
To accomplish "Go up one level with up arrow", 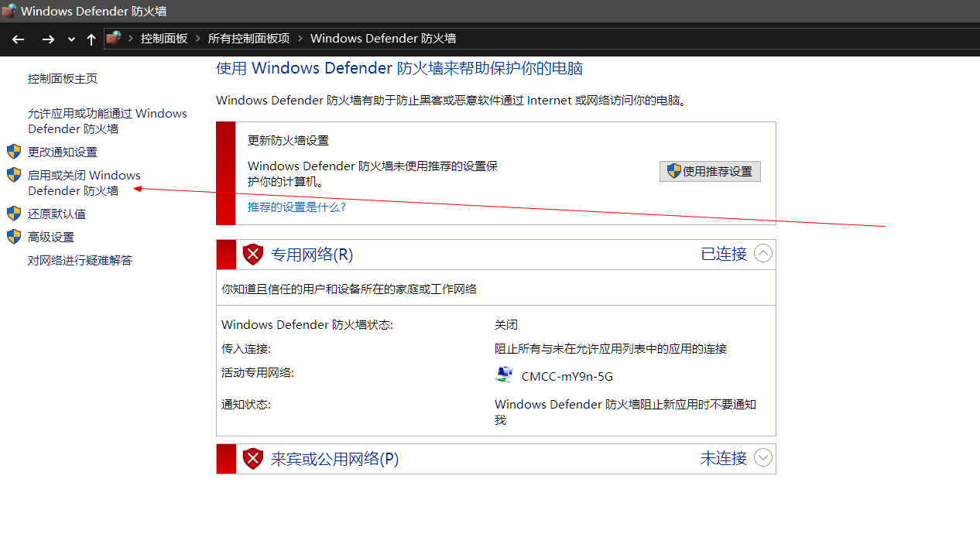I will pyautogui.click(x=91, y=39).
